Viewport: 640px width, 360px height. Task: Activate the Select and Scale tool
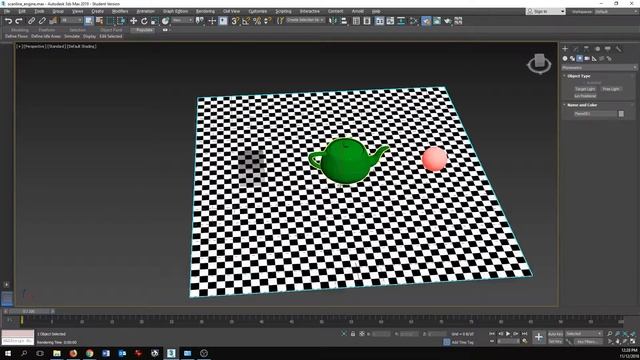click(155, 21)
